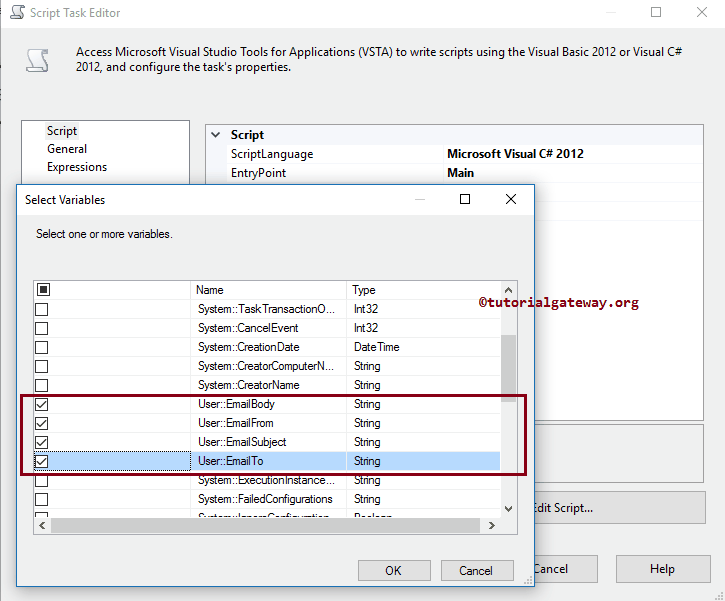This screenshot has width=725, height=601.
Task: Select the User::EmailFrom row name
Action: pyautogui.click(x=236, y=423)
